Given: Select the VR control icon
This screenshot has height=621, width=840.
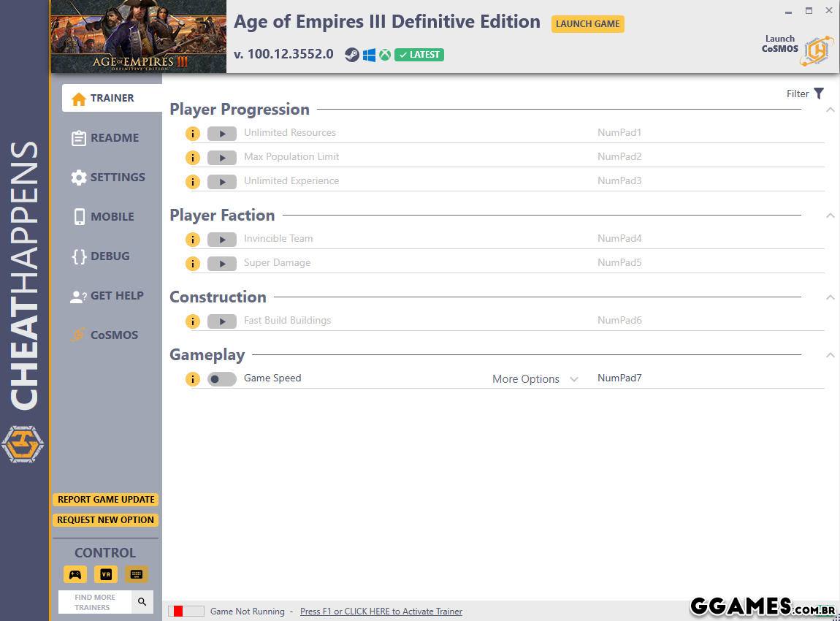Looking at the screenshot, I should (x=106, y=574).
